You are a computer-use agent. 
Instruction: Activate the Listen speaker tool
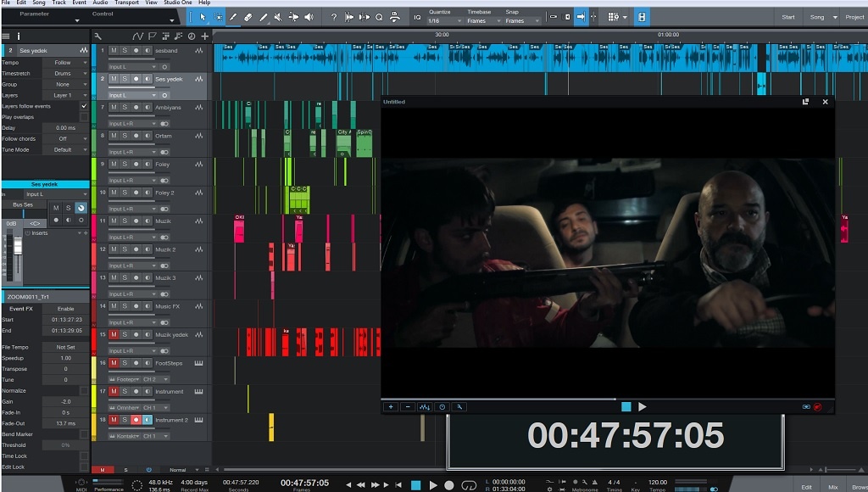click(x=309, y=17)
